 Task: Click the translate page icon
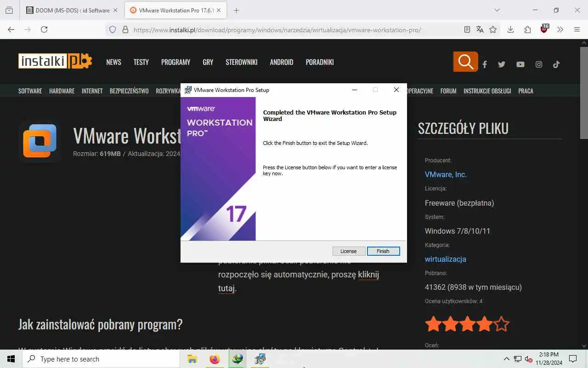click(x=480, y=29)
